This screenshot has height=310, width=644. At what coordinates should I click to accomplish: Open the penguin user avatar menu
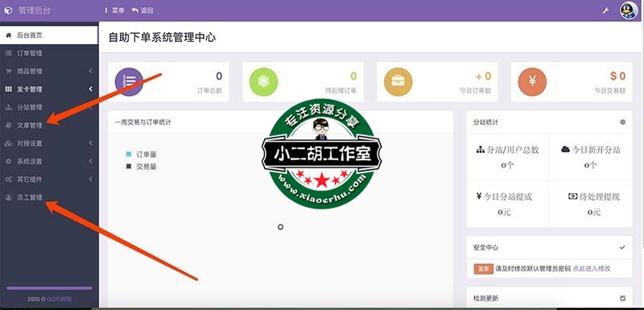(x=629, y=10)
